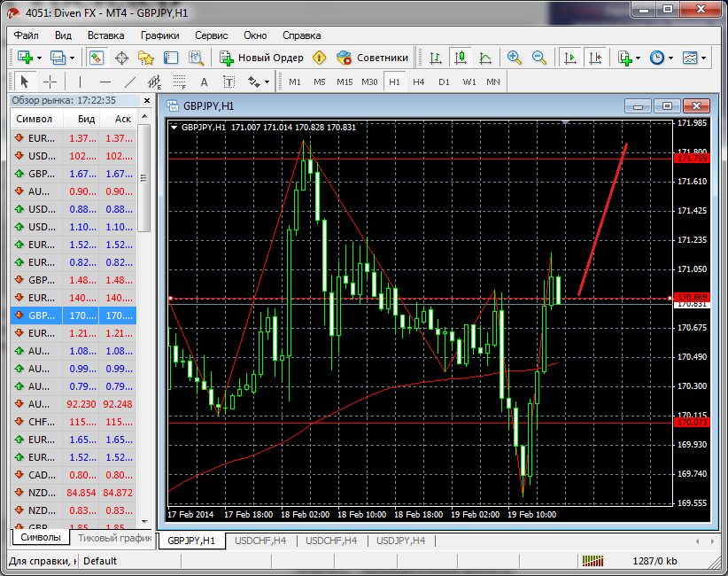The width and height of the screenshot is (728, 576).
Task: Open the Profiles icon
Action: click(58, 58)
